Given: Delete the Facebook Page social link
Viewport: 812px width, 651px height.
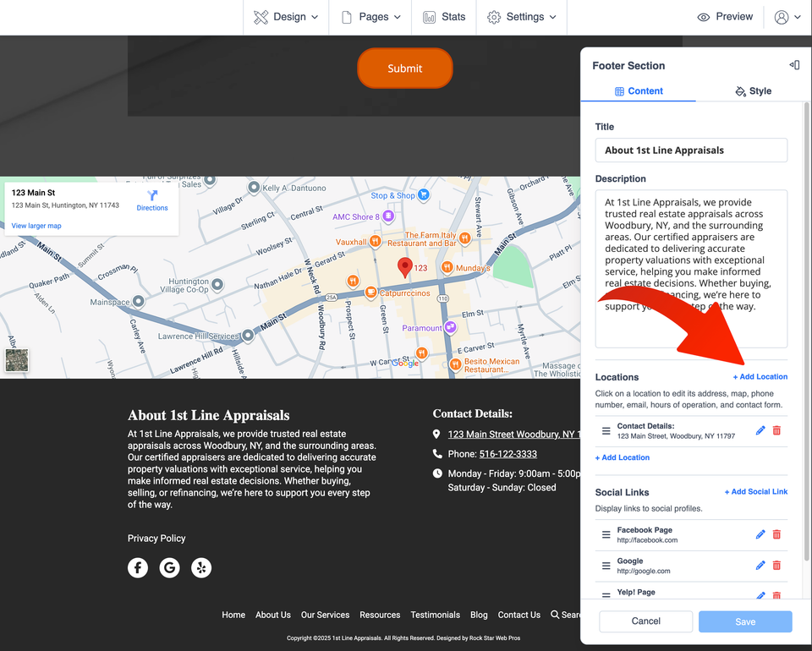Looking at the screenshot, I should pyautogui.click(x=776, y=534).
